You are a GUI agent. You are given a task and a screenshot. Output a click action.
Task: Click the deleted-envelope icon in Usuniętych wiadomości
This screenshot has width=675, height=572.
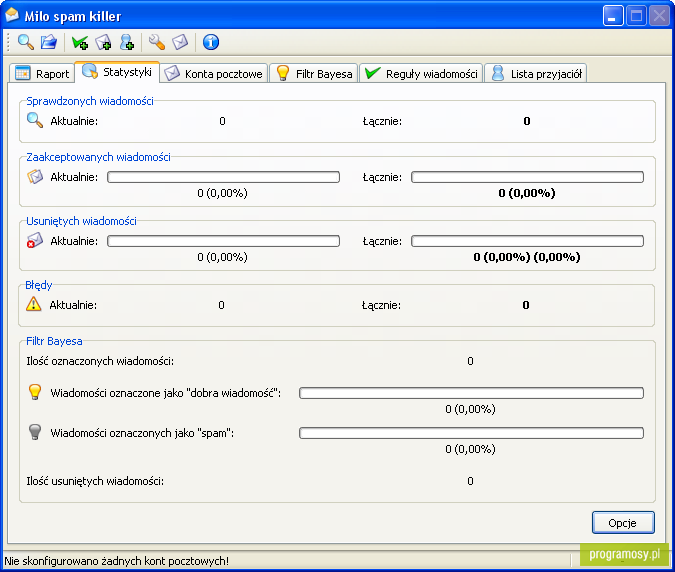(35, 240)
